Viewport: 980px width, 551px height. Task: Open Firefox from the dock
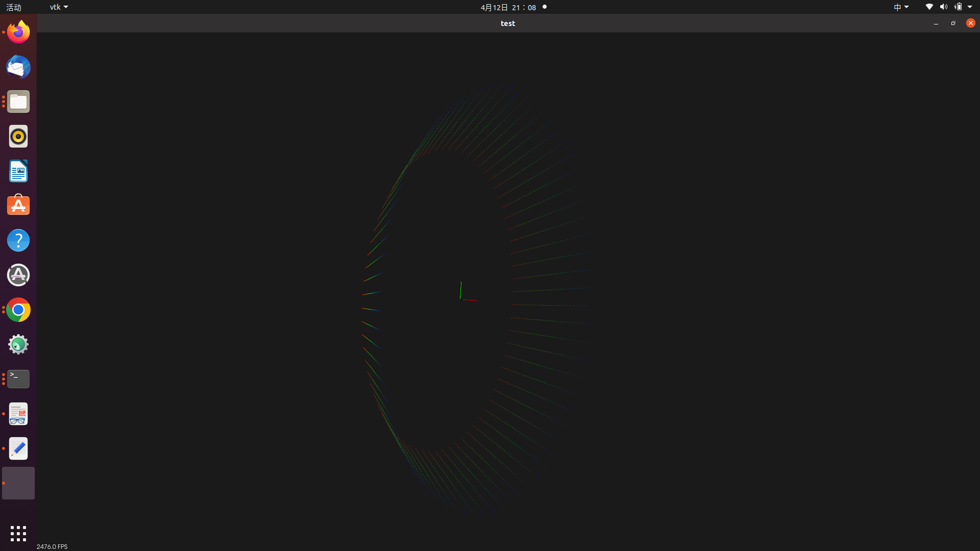(18, 32)
